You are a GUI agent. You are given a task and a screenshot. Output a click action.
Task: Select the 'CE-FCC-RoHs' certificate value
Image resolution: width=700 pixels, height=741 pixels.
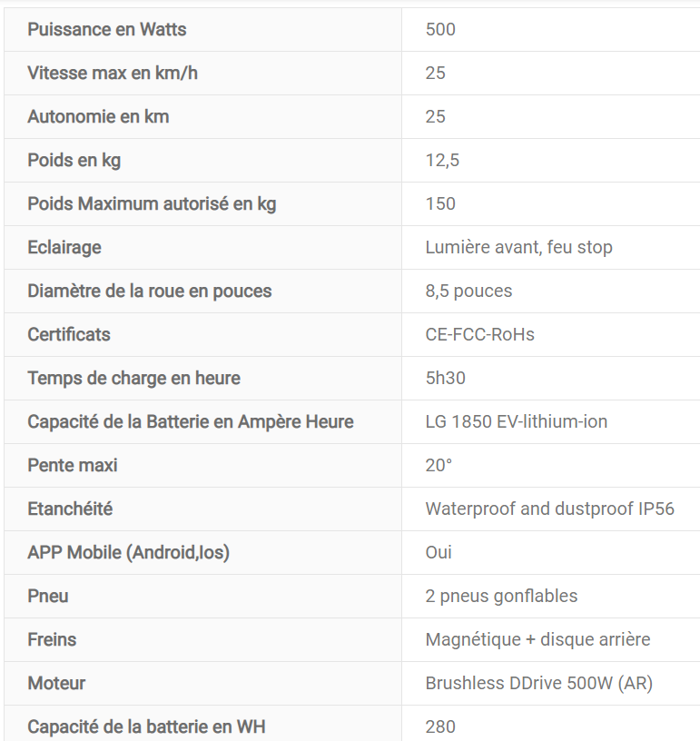479,335
